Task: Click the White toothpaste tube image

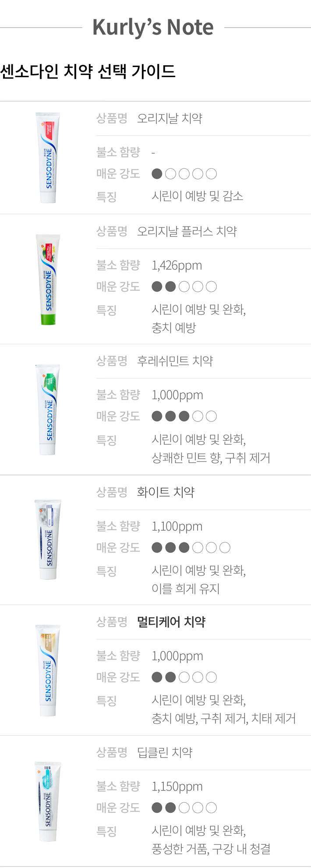Action: pyautogui.click(x=48, y=540)
